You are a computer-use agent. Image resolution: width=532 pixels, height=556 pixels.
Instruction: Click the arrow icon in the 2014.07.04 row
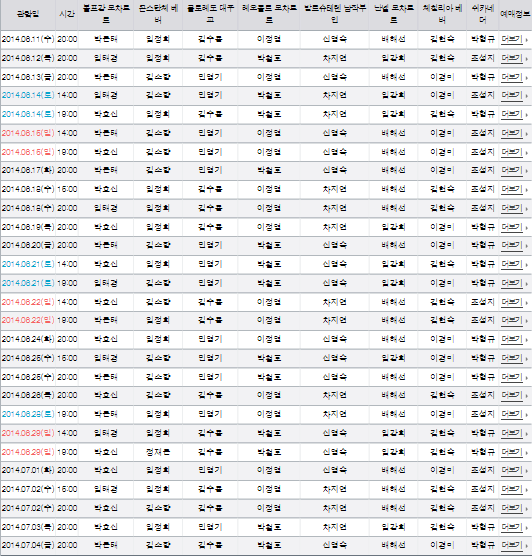(527, 546)
